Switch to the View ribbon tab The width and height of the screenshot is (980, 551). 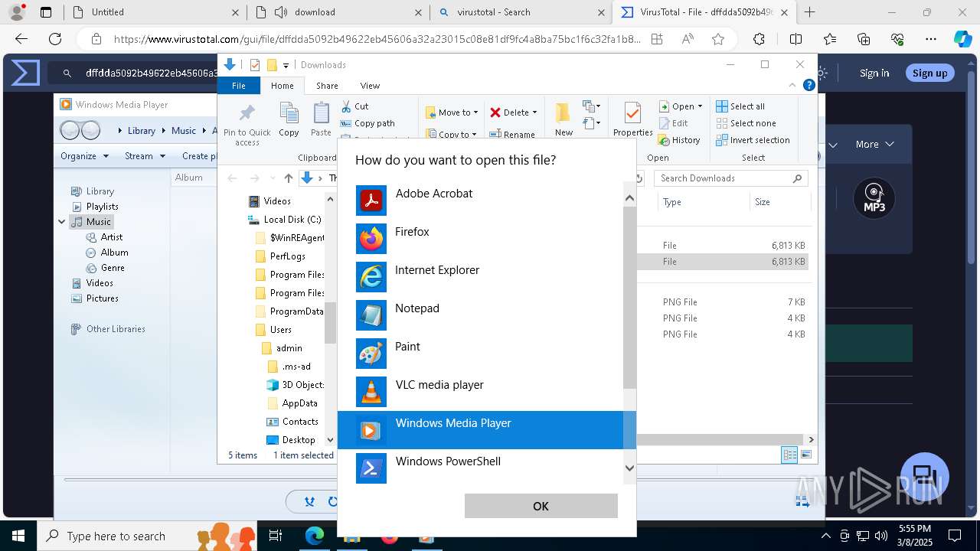pyautogui.click(x=370, y=86)
